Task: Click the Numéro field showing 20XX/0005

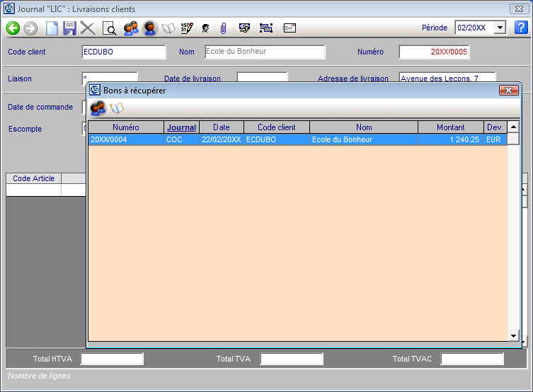Action: 434,52
